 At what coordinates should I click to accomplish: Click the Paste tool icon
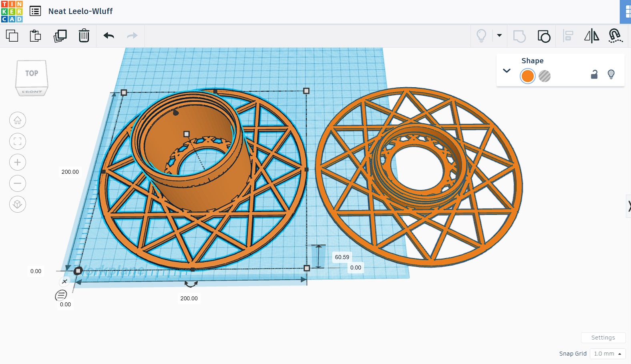coord(36,36)
